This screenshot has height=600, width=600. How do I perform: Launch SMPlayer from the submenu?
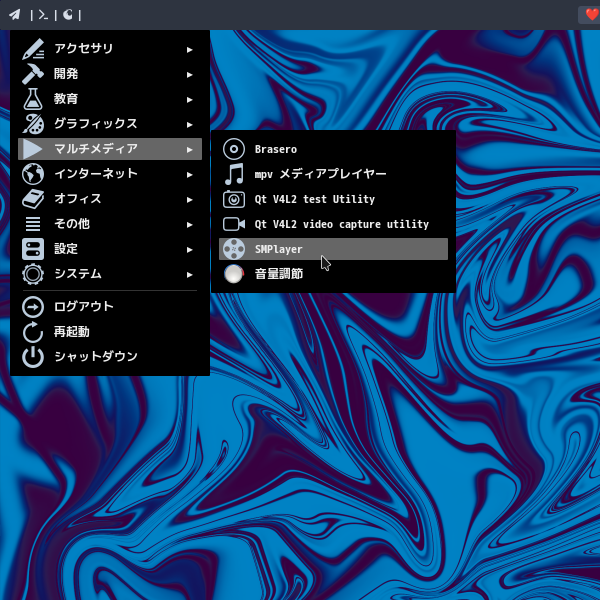[x=333, y=249]
